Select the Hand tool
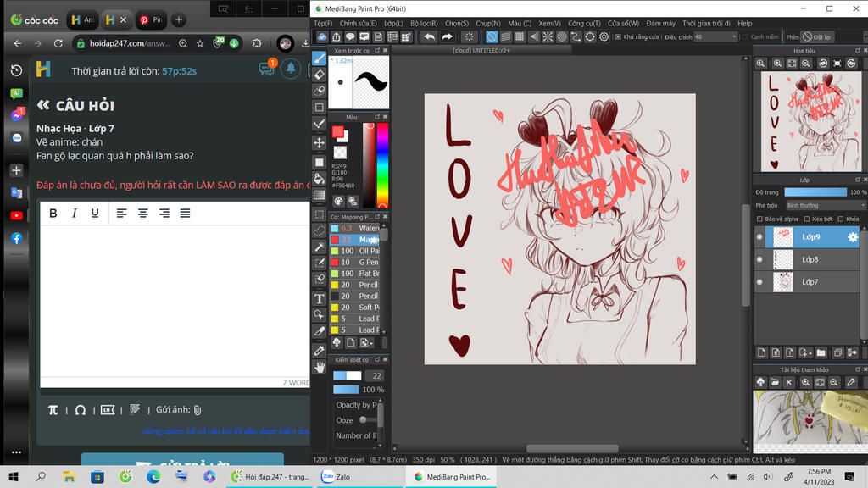 click(320, 367)
